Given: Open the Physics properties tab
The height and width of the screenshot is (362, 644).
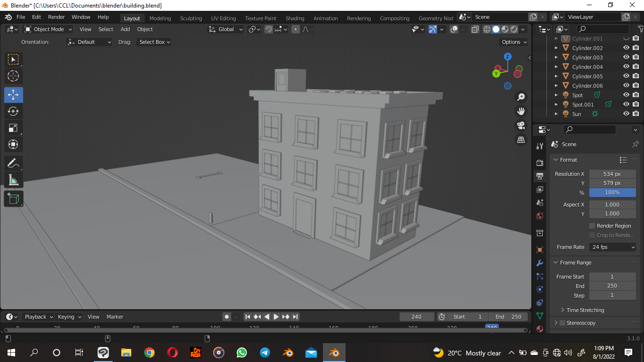Looking at the screenshot, I should click(540, 289).
